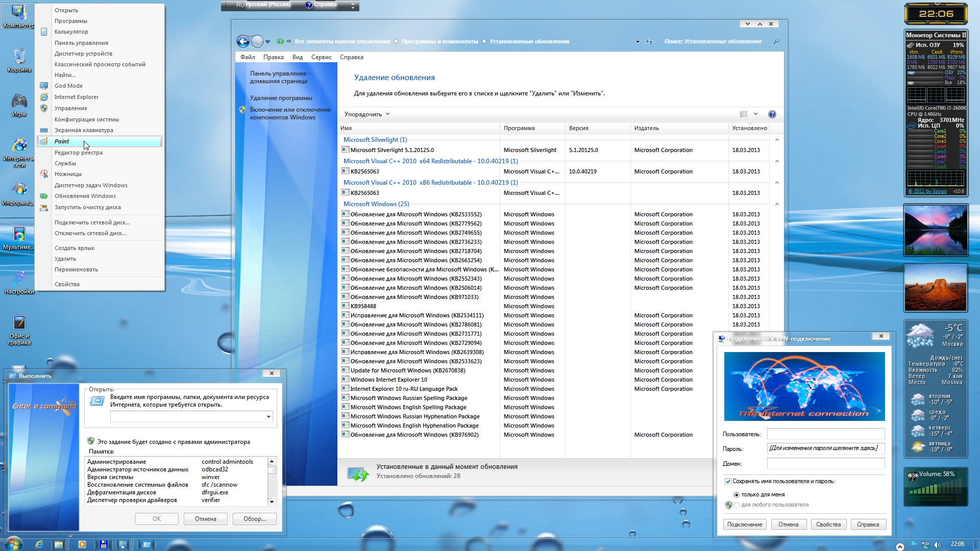This screenshot has height=551, width=980.
Task: Click the Установлено column header
Action: 749,128
